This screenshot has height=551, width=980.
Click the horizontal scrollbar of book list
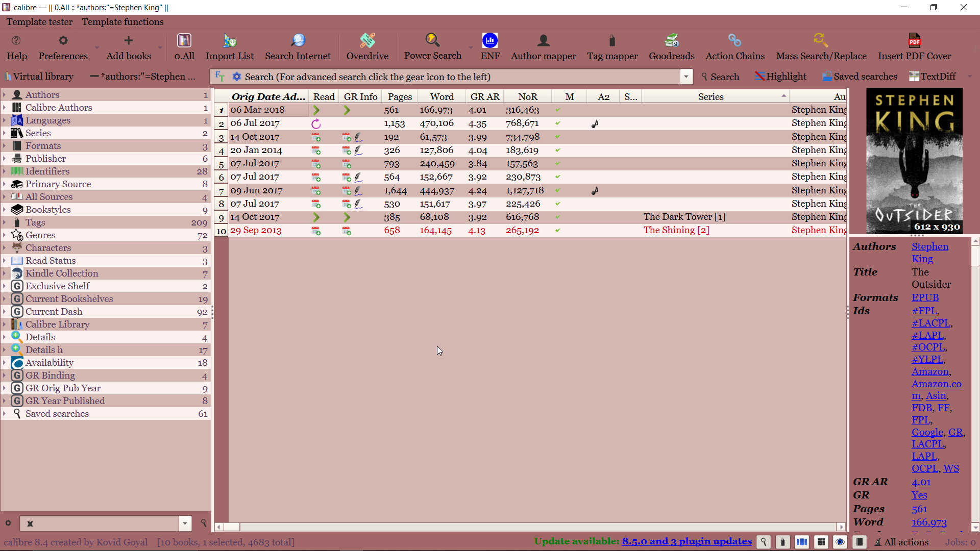point(531,527)
